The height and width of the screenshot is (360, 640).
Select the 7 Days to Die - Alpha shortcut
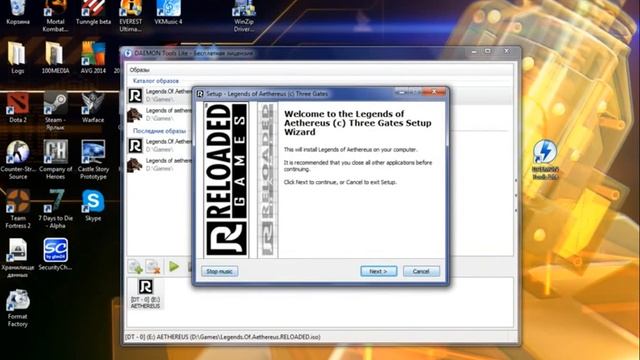click(x=55, y=209)
